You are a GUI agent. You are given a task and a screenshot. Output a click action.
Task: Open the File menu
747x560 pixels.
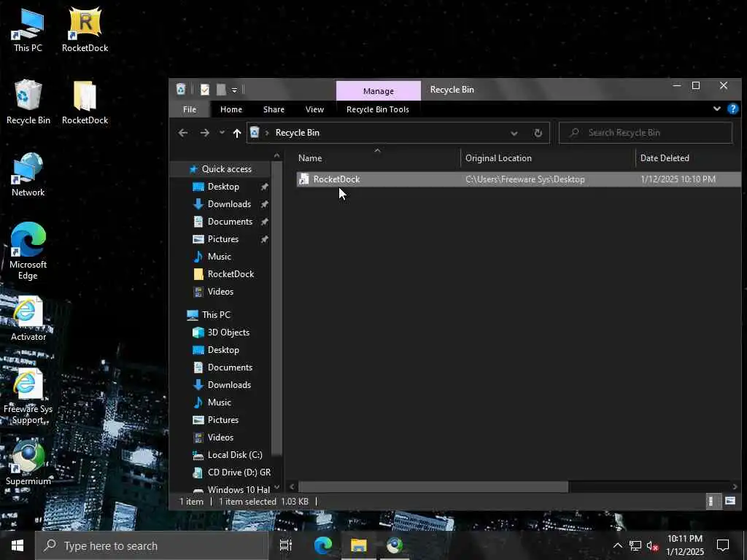tap(190, 109)
